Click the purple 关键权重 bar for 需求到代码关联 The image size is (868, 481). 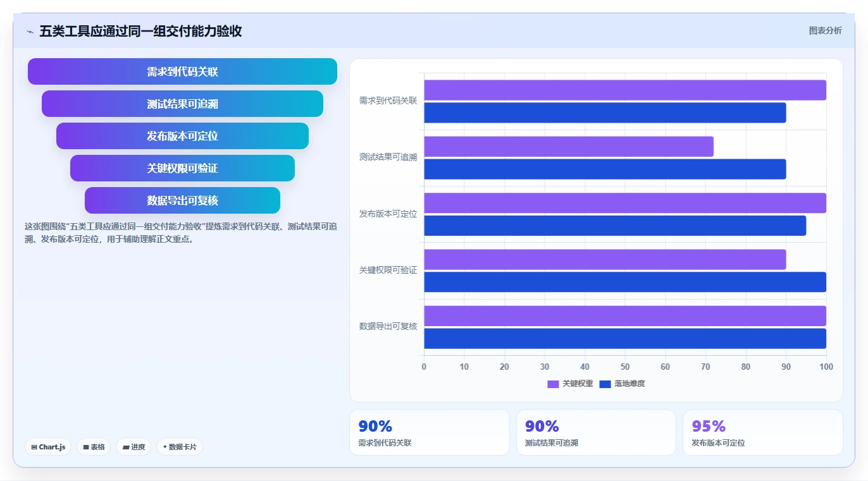point(625,90)
